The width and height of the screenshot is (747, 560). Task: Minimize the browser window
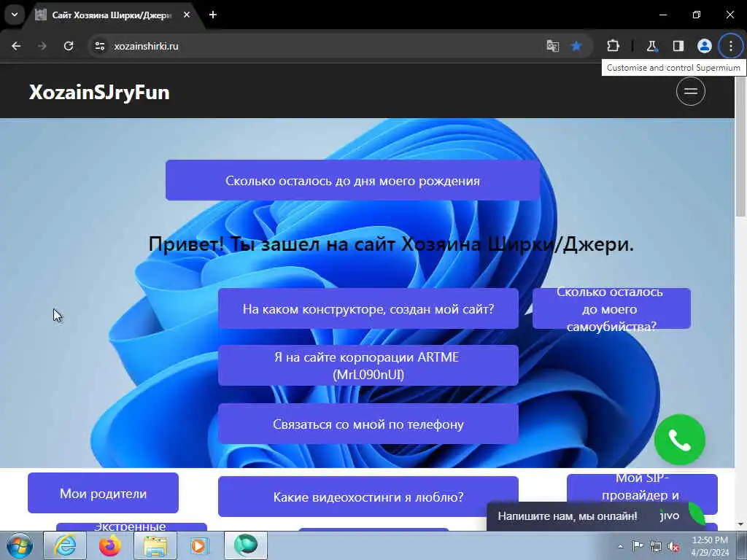[x=663, y=15]
